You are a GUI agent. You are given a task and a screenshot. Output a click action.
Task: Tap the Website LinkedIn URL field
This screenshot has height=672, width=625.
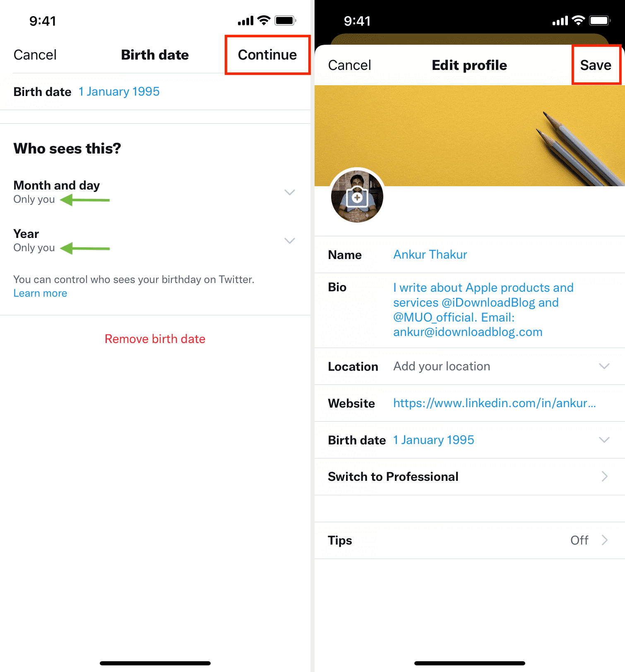click(x=494, y=403)
